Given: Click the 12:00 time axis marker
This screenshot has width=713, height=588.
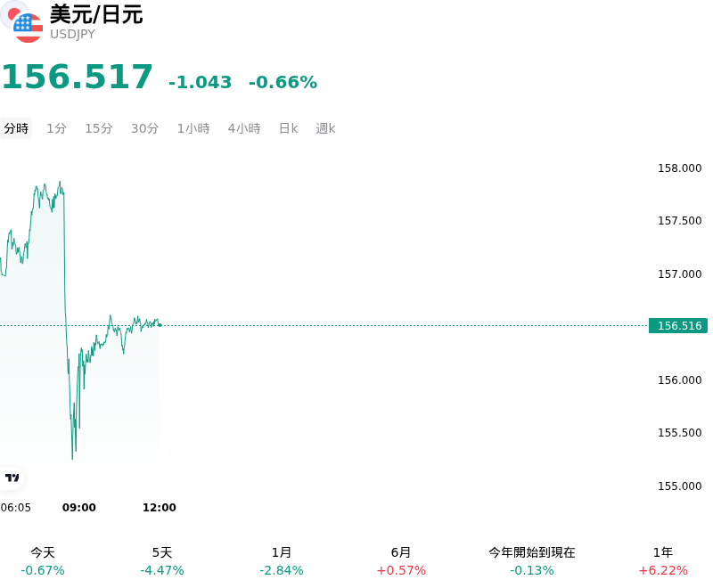Looking at the screenshot, I should [x=160, y=508].
